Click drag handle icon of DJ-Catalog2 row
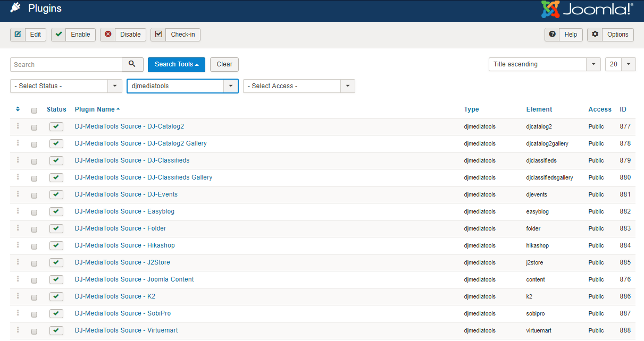Viewport: 644px width, 341px height. coord(18,126)
